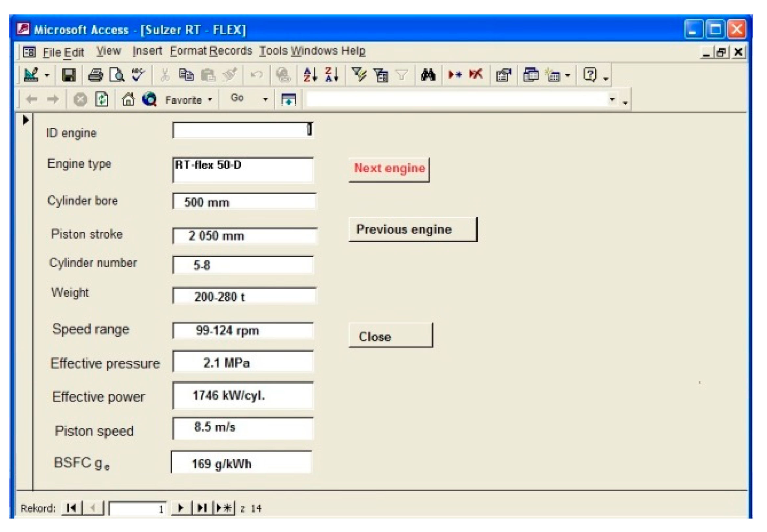
Task: Expand the Go dropdown on the web toolbar
Action: coord(265,99)
